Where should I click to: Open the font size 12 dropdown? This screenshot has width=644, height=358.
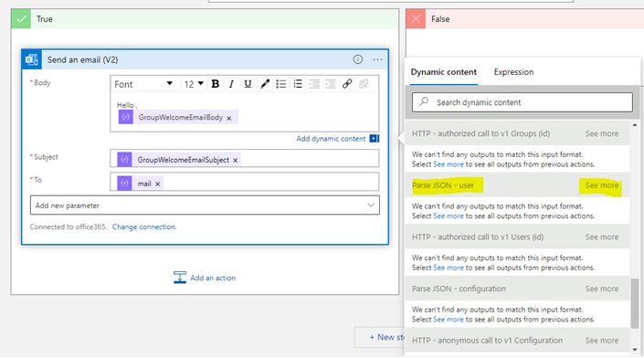[x=194, y=84]
